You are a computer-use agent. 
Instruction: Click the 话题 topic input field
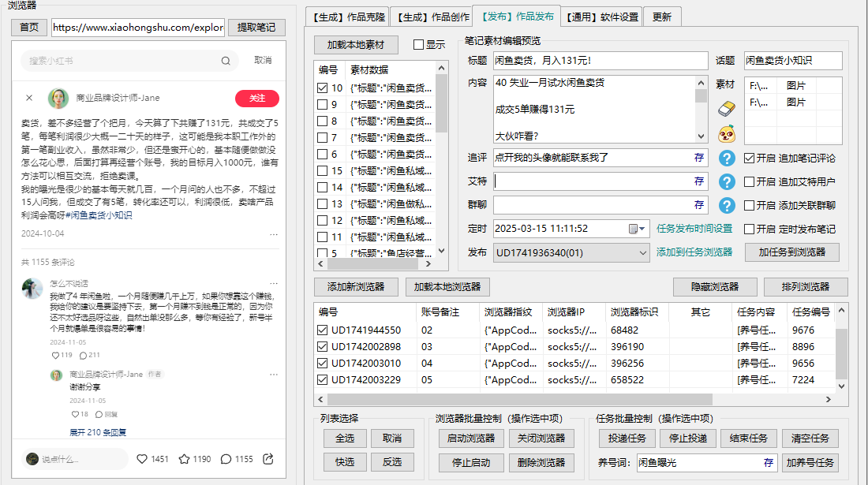793,61
